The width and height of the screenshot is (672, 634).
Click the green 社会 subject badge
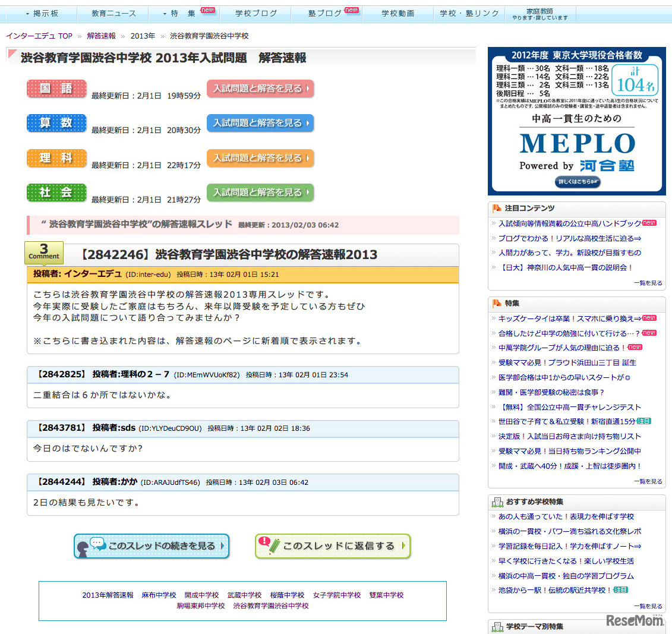click(56, 193)
